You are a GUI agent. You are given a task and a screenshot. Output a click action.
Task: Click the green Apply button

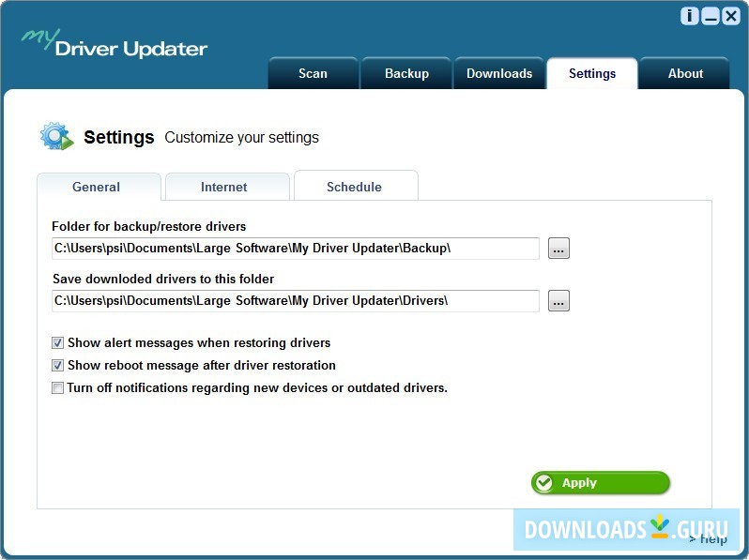[601, 483]
